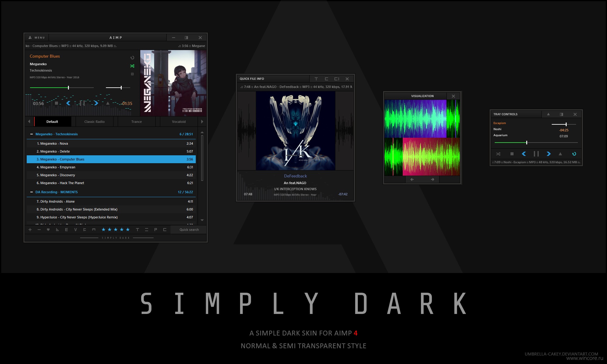The width and height of the screenshot is (607, 364).
Task: Switch to Vocaloid playlist tab
Action: pyautogui.click(x=179, y=122)
